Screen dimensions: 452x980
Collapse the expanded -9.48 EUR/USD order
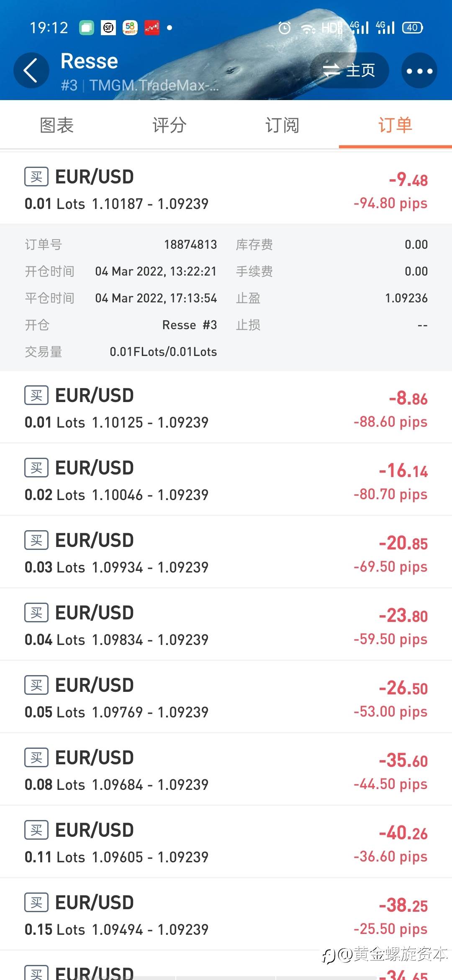[x=226, y=188]
